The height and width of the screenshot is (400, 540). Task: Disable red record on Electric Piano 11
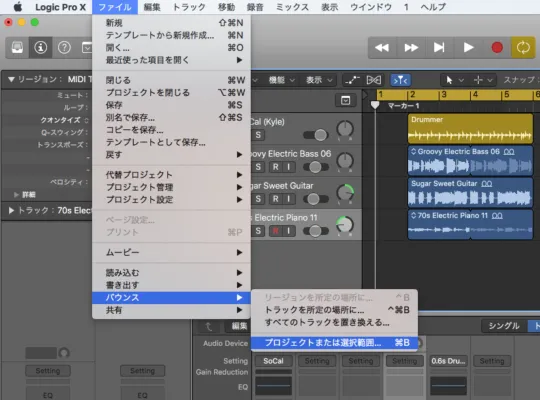(x=276, y=231)
